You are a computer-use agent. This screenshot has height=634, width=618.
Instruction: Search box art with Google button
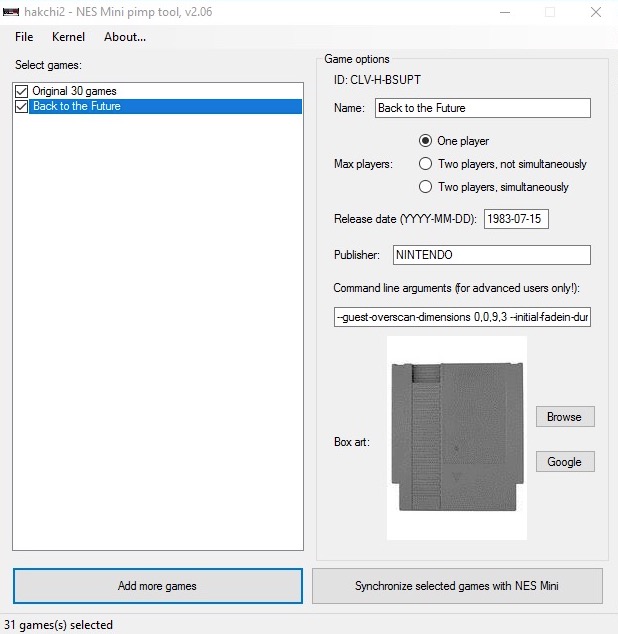click(x=564, y=461)
